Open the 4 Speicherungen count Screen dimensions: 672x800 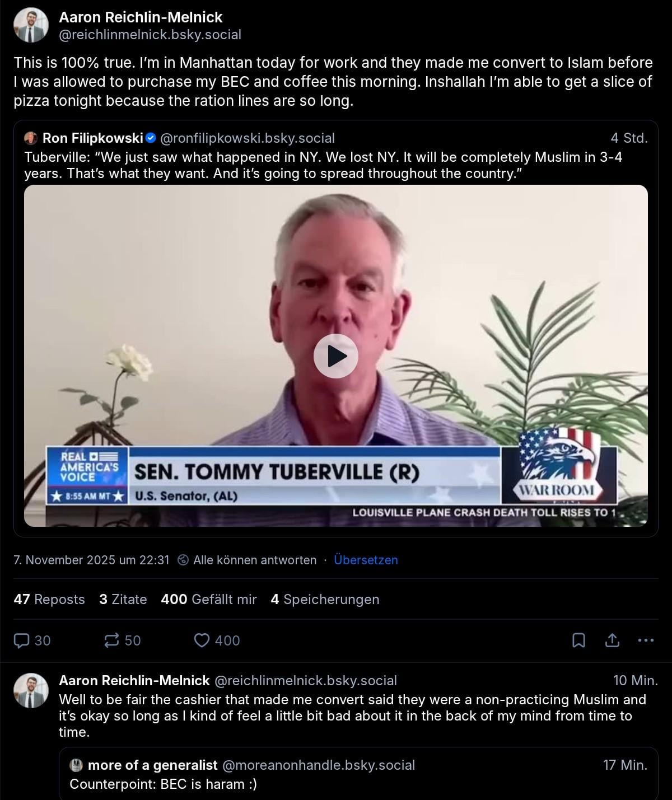[325, 599]
